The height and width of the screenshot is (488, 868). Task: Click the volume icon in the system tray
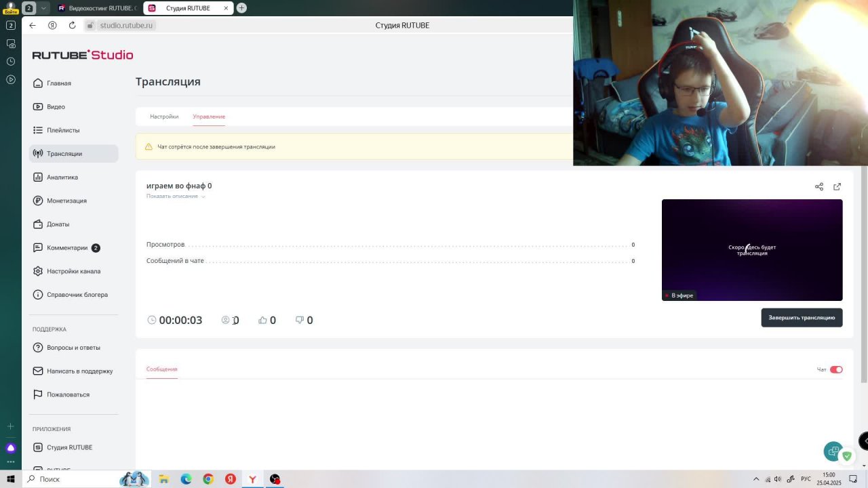[777, 479]
